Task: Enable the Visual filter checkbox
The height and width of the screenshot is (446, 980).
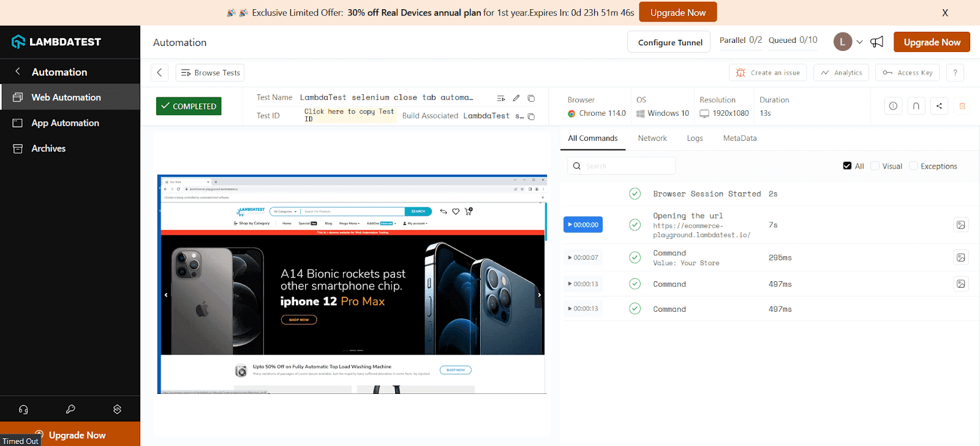Action: coord(875,165)
